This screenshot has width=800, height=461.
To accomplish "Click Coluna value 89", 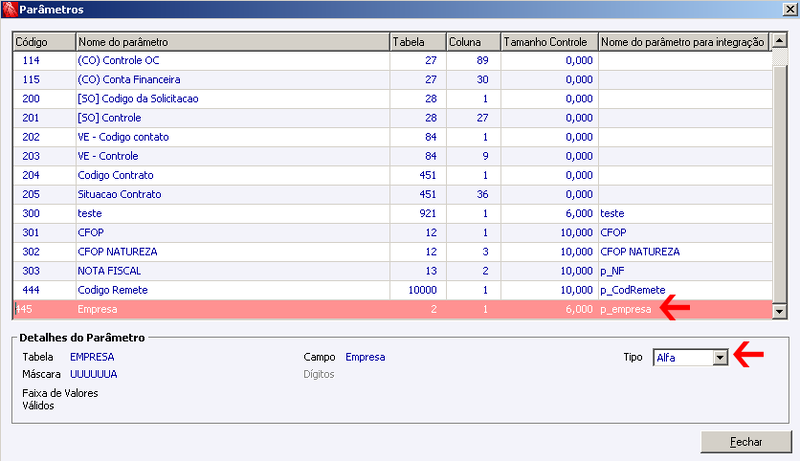I will pos(482,60).
